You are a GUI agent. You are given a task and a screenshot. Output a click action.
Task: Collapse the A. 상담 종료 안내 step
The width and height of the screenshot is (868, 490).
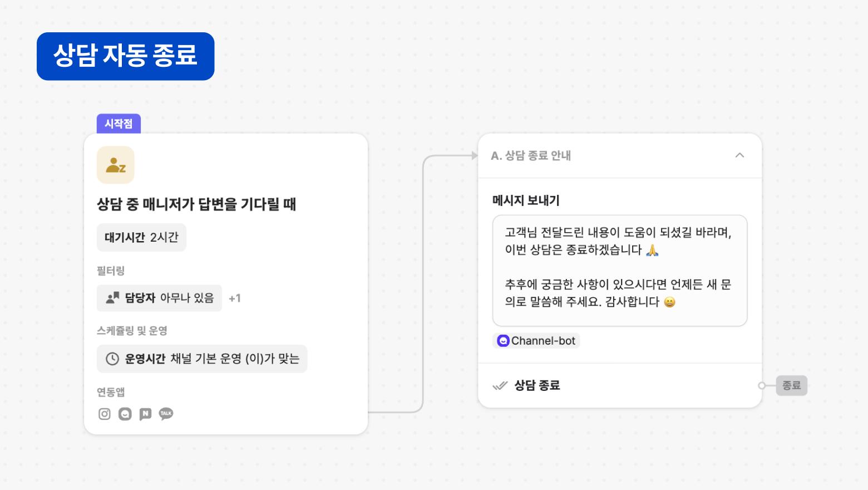click(x=739, y=155)
